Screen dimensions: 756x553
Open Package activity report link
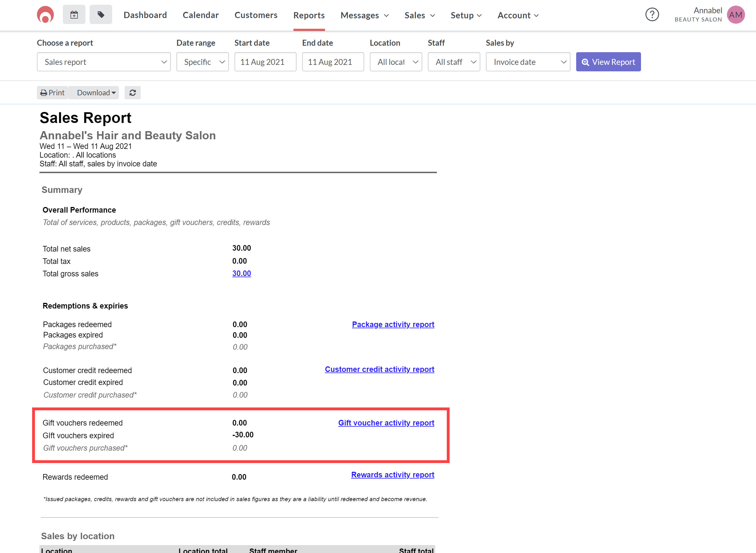(x=393, y=324)
